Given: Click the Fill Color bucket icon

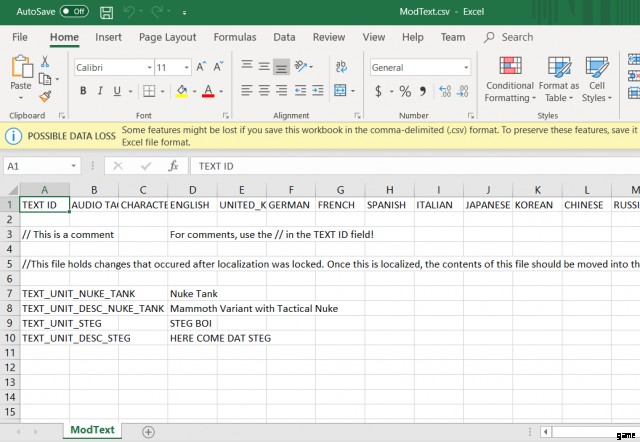Looking at the screenshot, I should tap(181, 91).
